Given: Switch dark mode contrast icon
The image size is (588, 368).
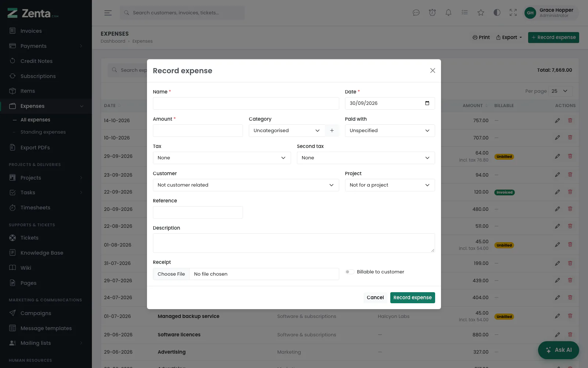Looking at the screenshot, I should [x=497, y=13].
